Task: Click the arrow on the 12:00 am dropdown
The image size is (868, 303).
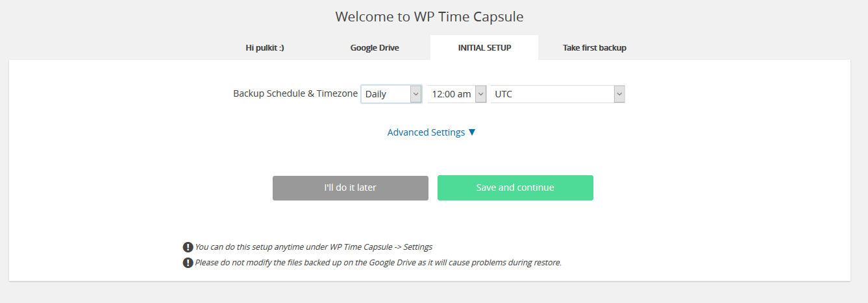Action: coord(480,94)
